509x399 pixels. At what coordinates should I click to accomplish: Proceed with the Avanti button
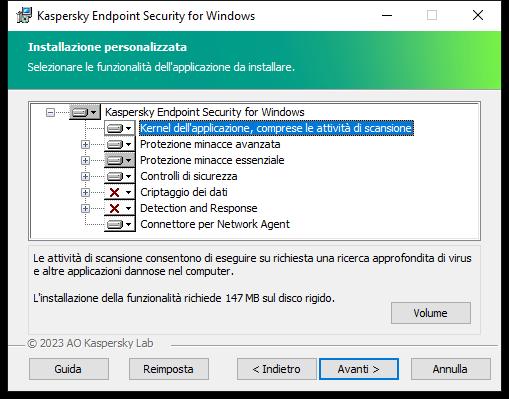[359, 369]
